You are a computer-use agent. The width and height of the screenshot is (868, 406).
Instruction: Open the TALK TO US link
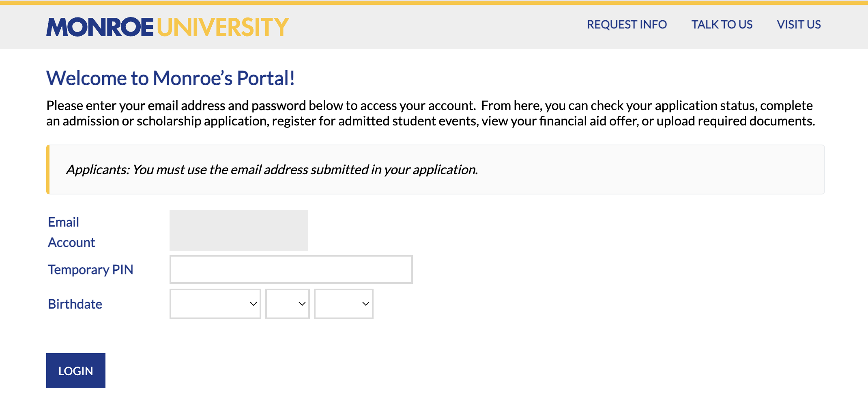click(722, 25)
